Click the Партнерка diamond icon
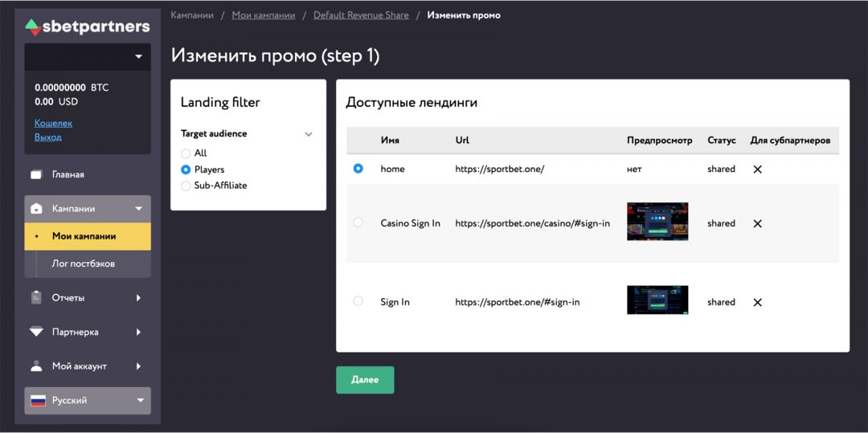Image resolution: width=868 pixels, height=433 pixels. (x=36, y=332)
